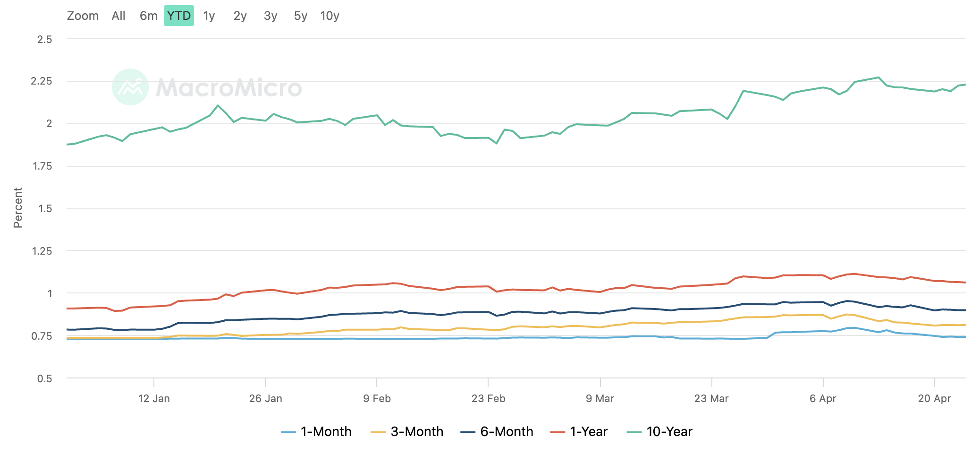Click the 9 Feb x-axis label
Screen dimensions: 980x463
pos(377,398)
